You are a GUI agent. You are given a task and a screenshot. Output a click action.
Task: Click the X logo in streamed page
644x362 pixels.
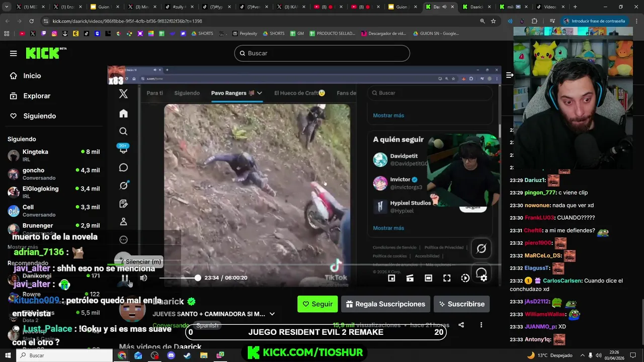123,94
